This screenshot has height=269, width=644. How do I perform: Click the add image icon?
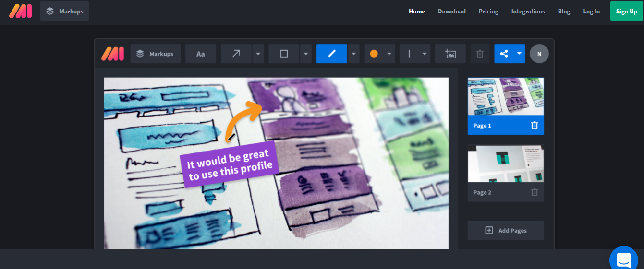pos(450,54)
